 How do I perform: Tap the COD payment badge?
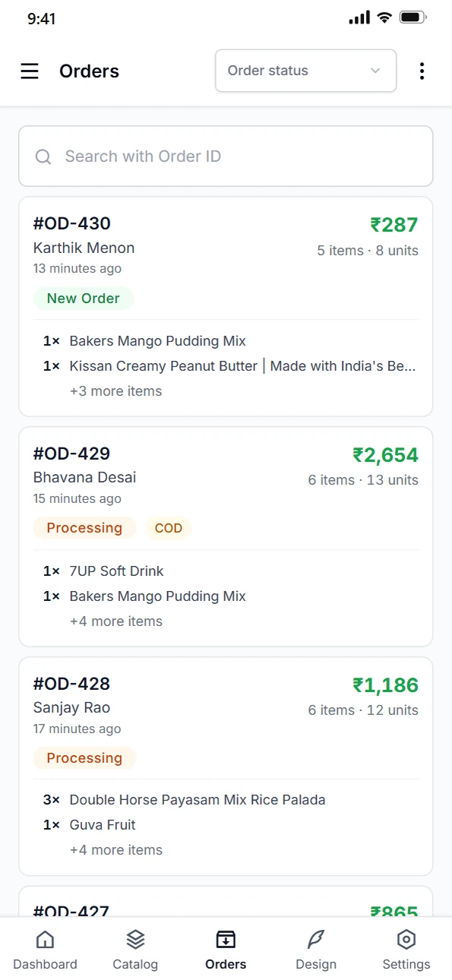169,528
